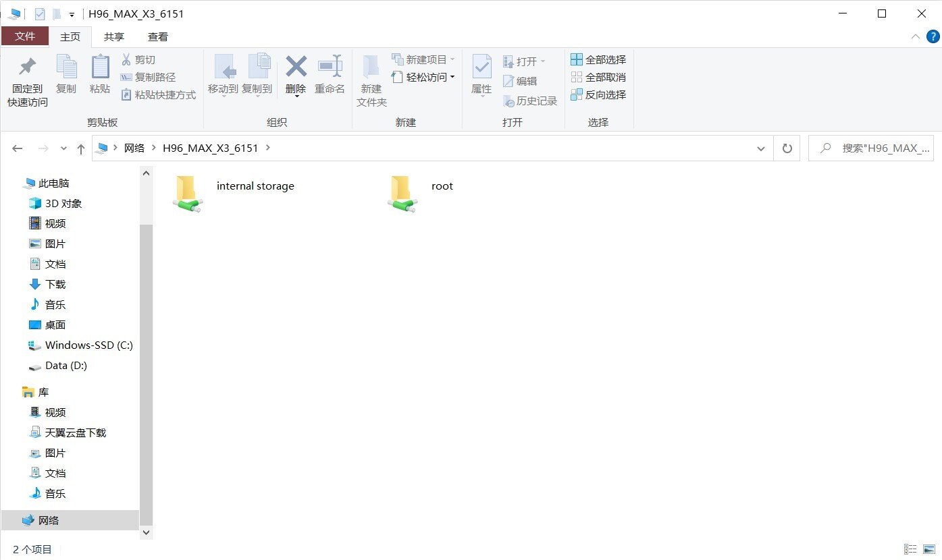Viewport: 942px width, 560px height.
Task: Select Windows-SSD (C:) in navigation pane
Action: pyautogui.click(x=88, y=345)
